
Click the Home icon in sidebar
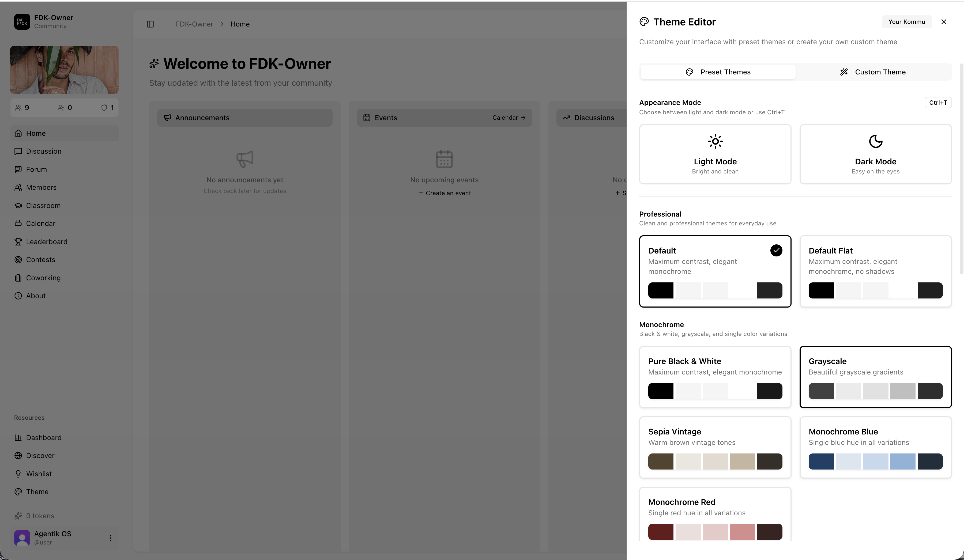point(18,133)
